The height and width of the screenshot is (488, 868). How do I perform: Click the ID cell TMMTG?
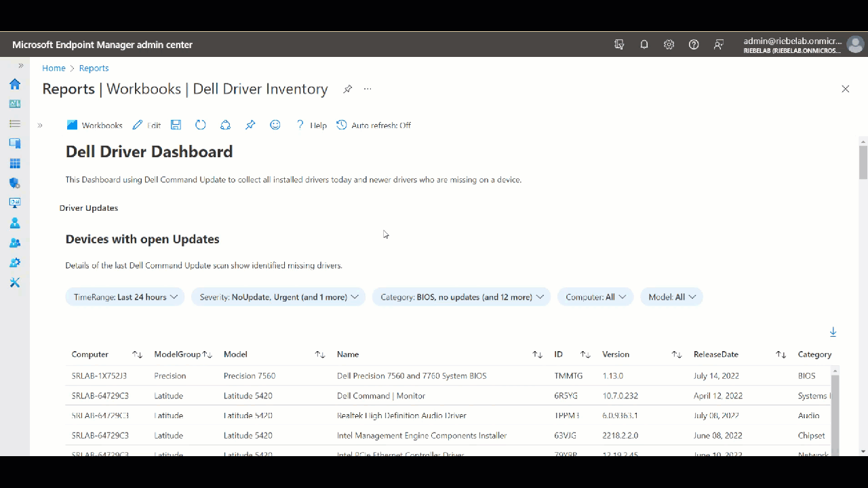tap(568, 375)
